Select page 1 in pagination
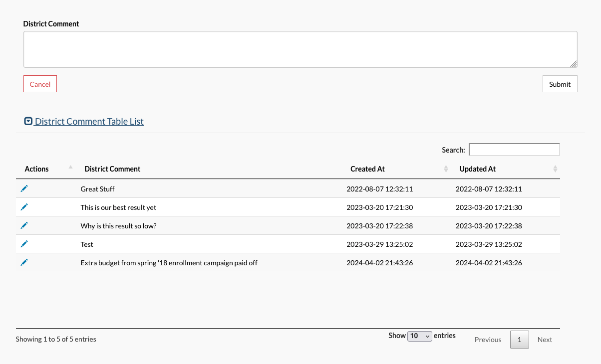This screenshot has height=364, width=601. (x=519, y=339)
